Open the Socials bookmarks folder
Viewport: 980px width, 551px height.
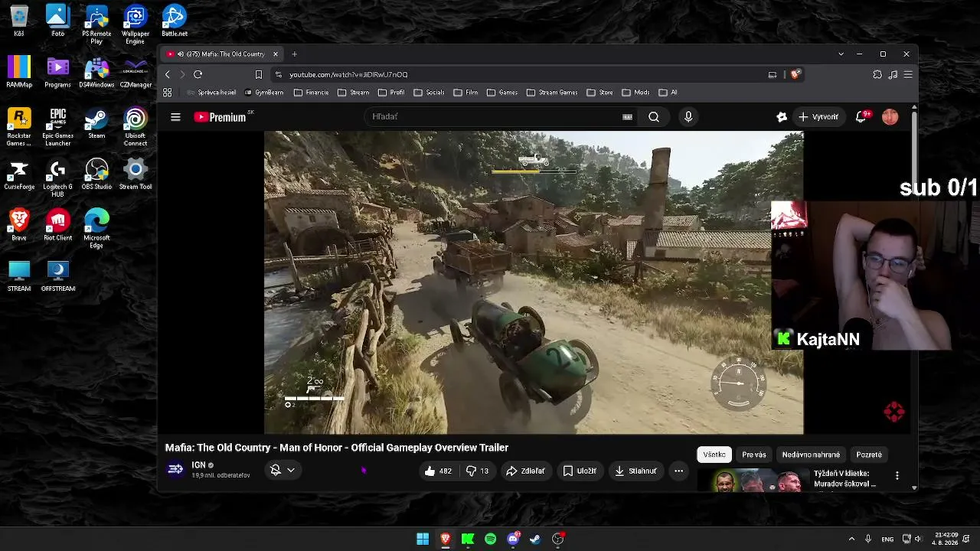[429, 93]
